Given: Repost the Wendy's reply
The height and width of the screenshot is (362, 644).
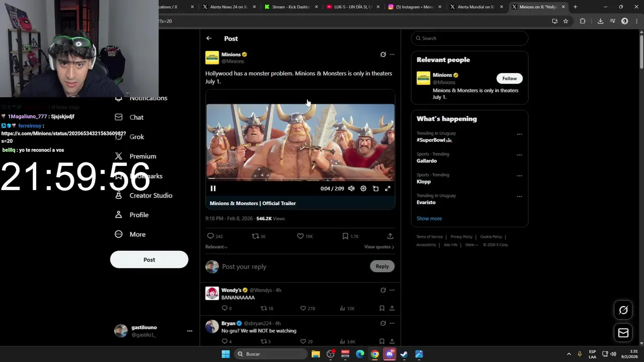Looking at the screenshot, I should pyautogui.click(x=267, y=308).
